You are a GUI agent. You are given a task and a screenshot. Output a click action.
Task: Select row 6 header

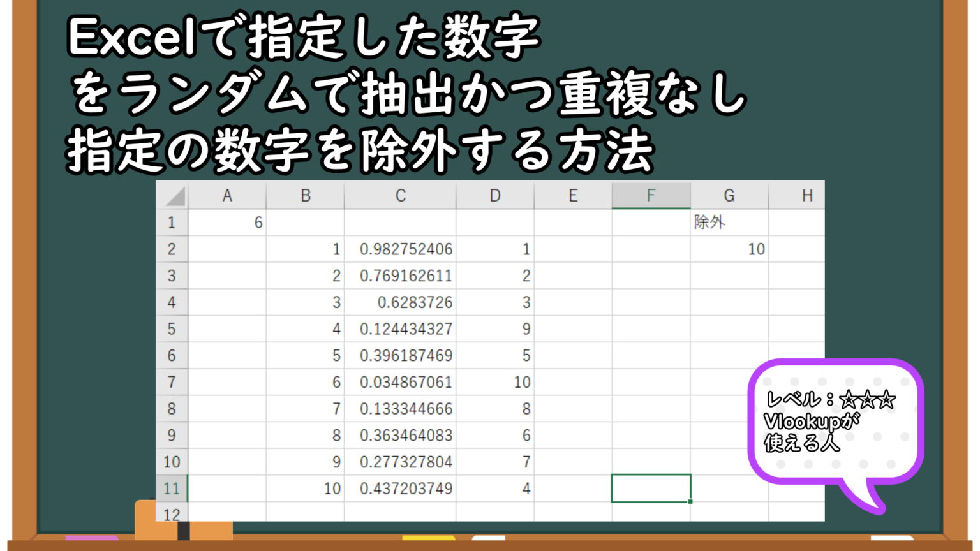172,355
